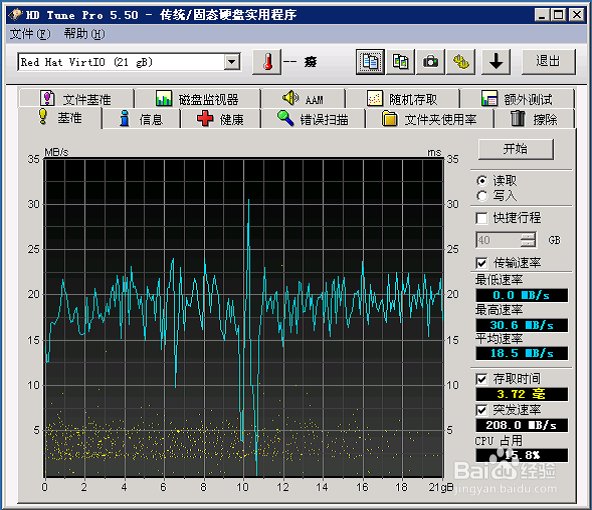Screen dimensions: 592x510
Task: Open the 健康 tab with red cross
Action: tap(220, 119)
